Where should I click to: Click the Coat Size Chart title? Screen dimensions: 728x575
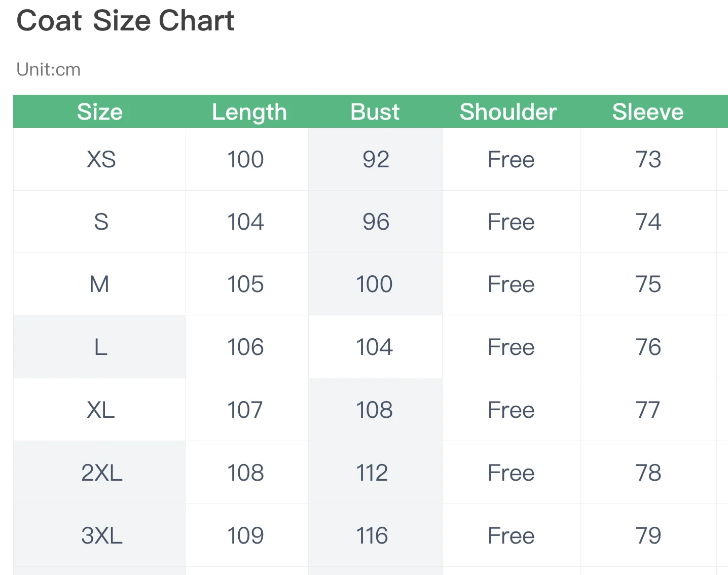click(x=125, y=21)
